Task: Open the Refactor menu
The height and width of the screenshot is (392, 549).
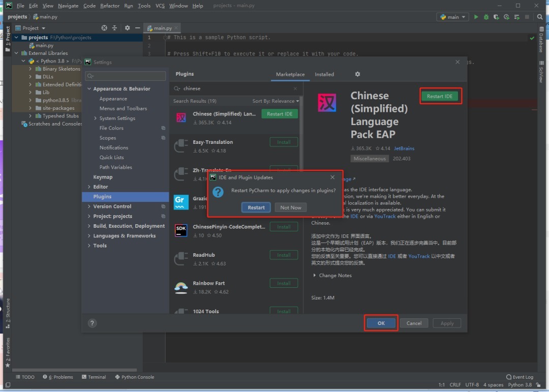Action: (x=110, y=6)
